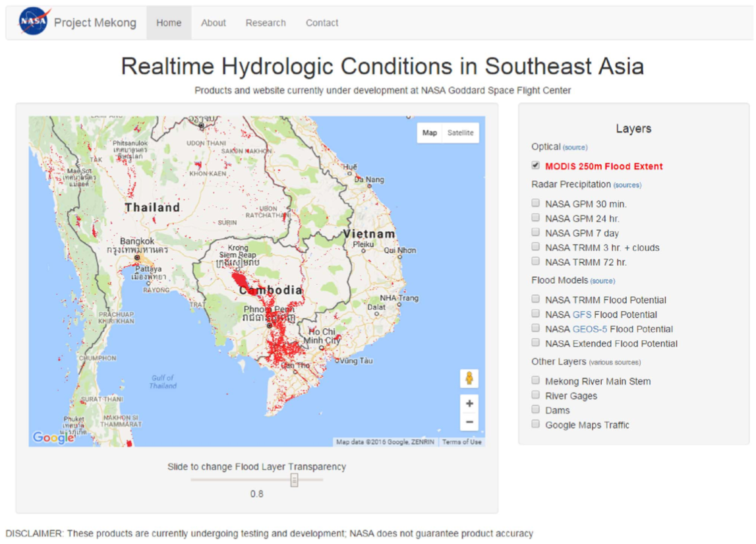Turn on NASA TRMM Flood Potential
Image resolution: width=756 pixels, height=544 pixels.
coord(535,298)
